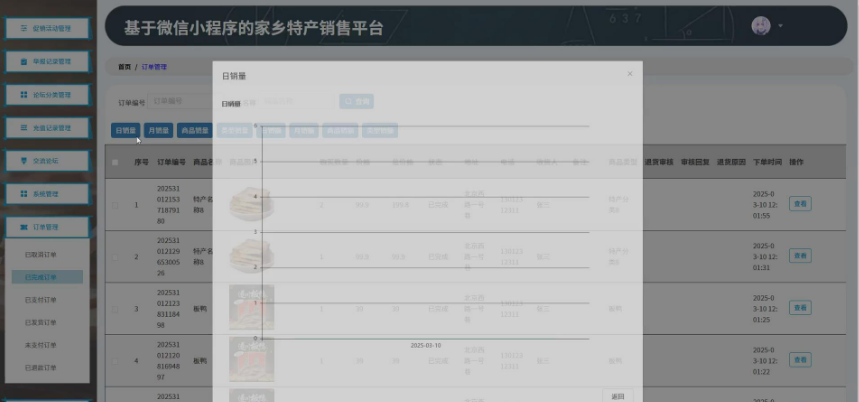
Task: Open the 交流论坛 sidebar menu
Action: (x=47, y=161)
